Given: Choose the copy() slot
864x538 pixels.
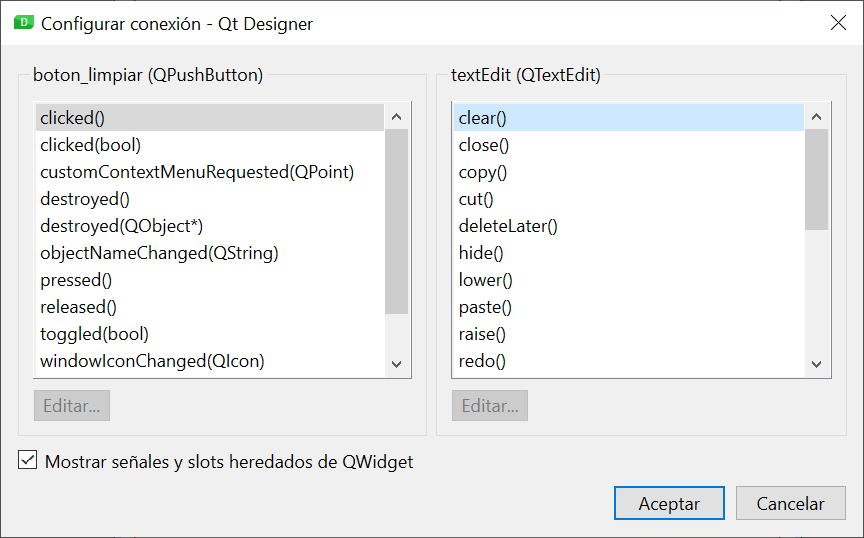Looking at the screenshot, I should point(629,171).
